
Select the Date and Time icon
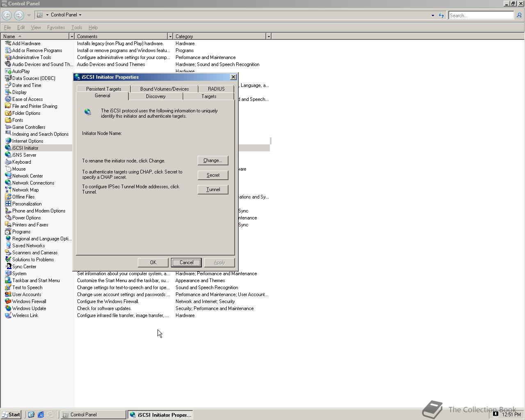[8, 85]
